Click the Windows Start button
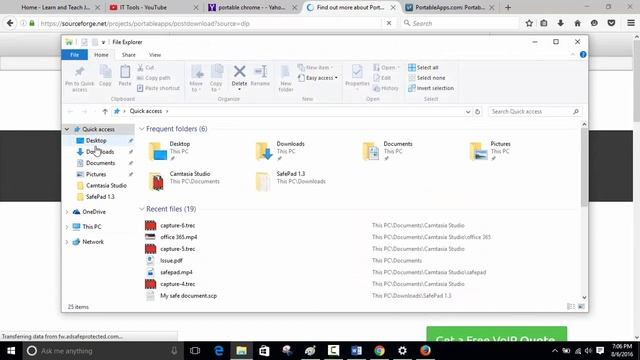 (11, 351)
